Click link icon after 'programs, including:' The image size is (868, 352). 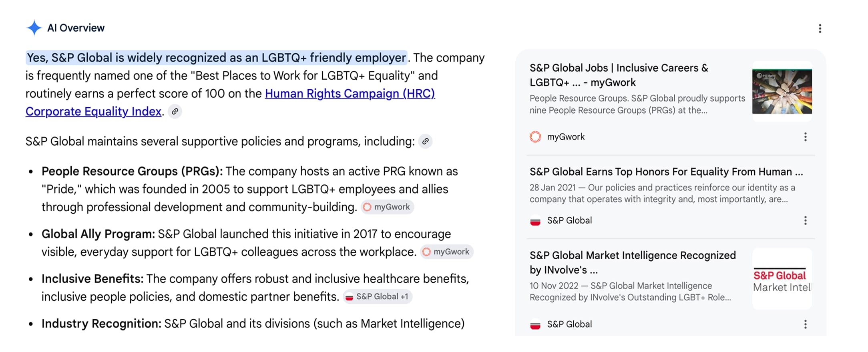(x=425, y=141)
